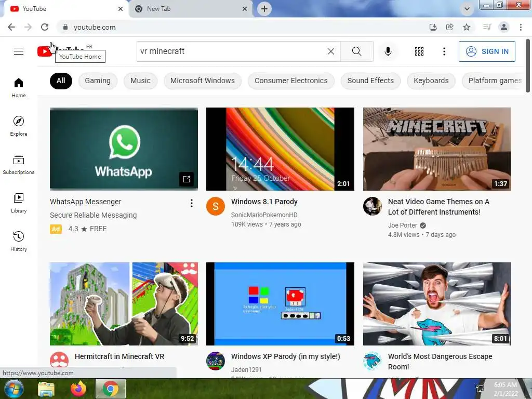Bookmark this page with star icon
This screenshot has width=532, height=399.
467,27
